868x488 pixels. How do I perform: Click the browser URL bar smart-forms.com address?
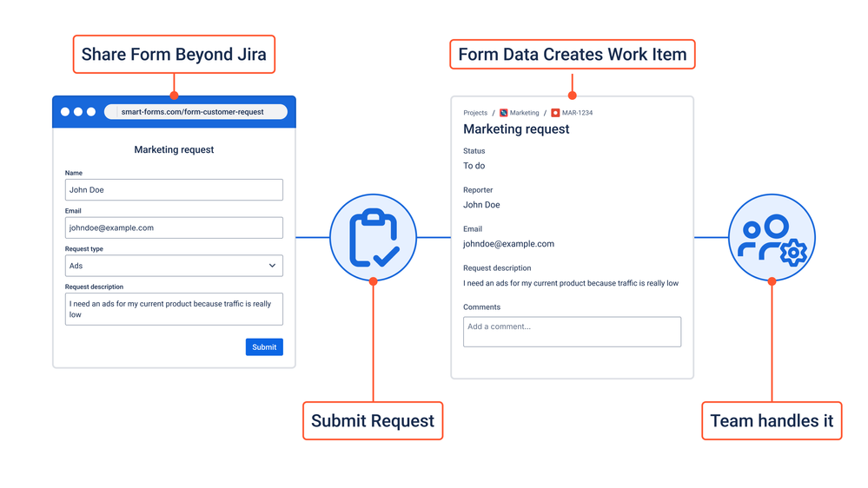[195, 112]
